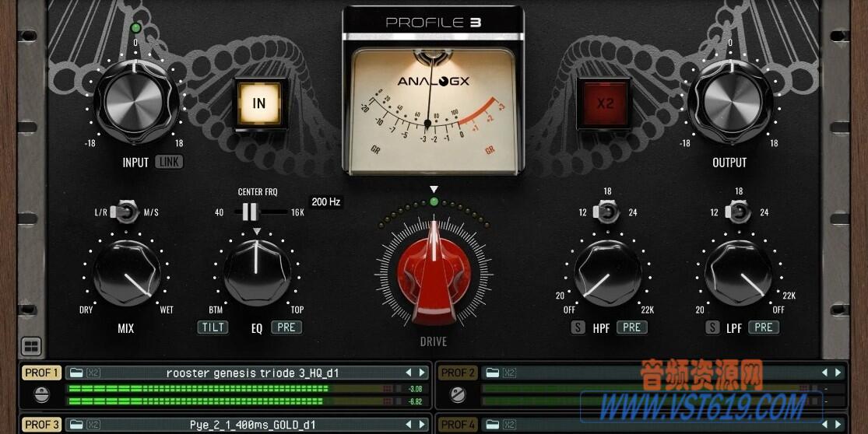Click the HPF frequency knob
The image size is (868, 434).
coord(607,273)
